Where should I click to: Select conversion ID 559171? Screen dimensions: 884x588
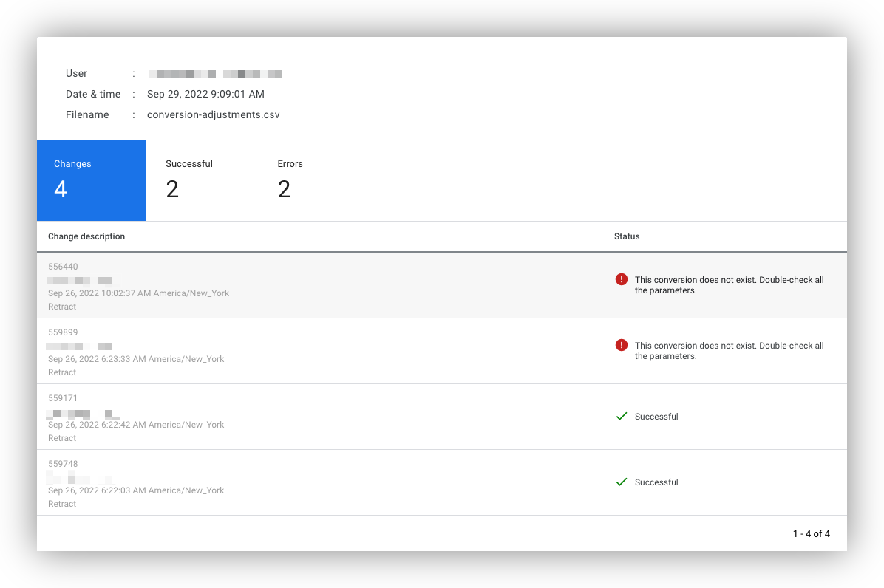[x=63, y=398]
